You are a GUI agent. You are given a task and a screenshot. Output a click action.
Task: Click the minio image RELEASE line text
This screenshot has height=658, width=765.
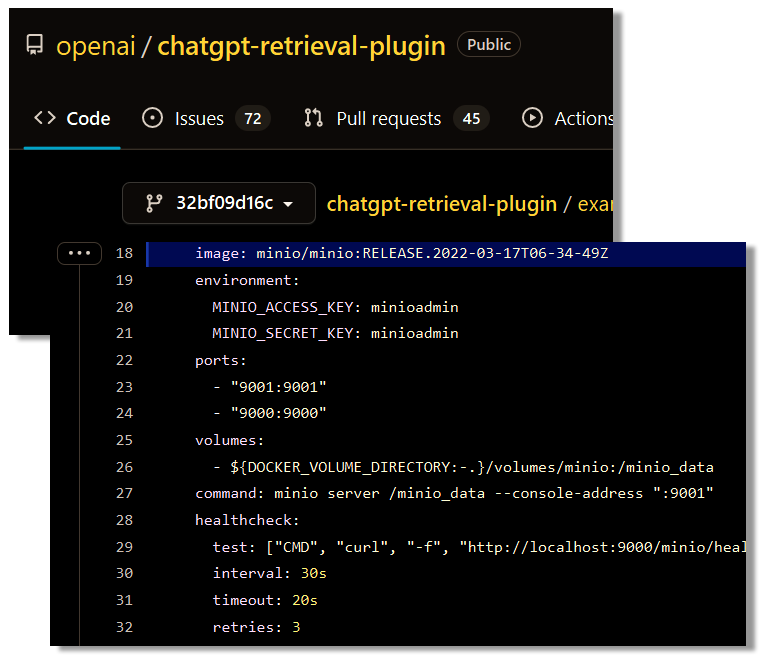pyautogui.click(x=402, y=253)
